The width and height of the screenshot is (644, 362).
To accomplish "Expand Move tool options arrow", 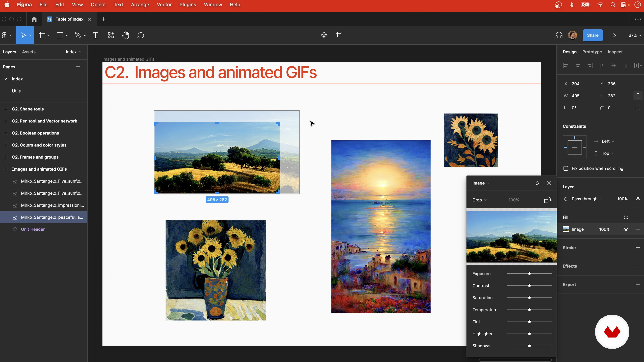I will pyautogui.click(x=31, y=35).
